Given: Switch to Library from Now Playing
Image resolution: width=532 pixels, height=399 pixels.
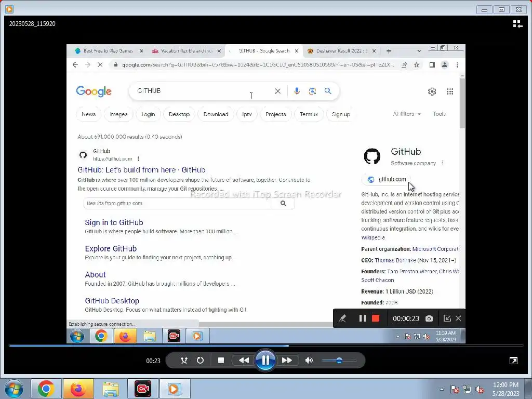Looking at the screenshot, I should pyautogui.click(x=517, y=24).
